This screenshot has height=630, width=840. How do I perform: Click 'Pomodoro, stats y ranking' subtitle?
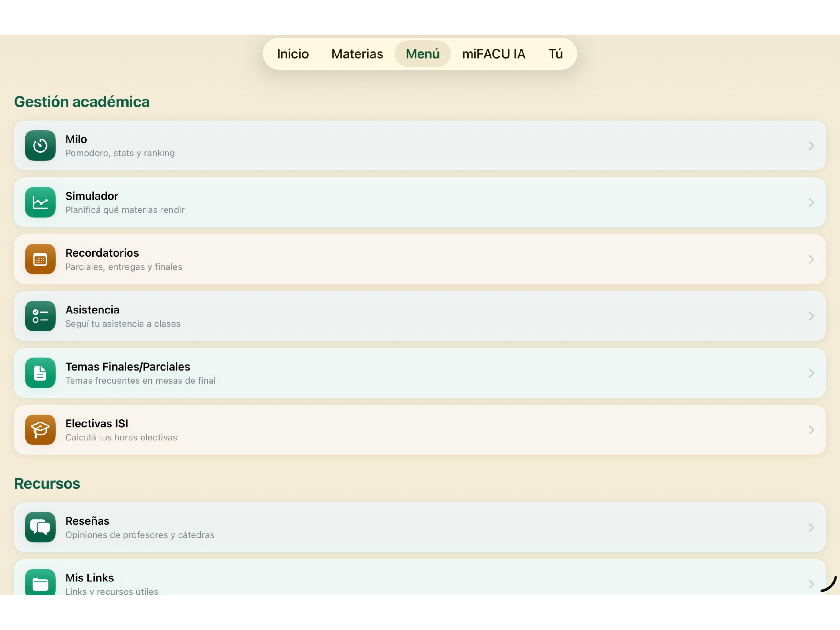(x=120, y=153)
